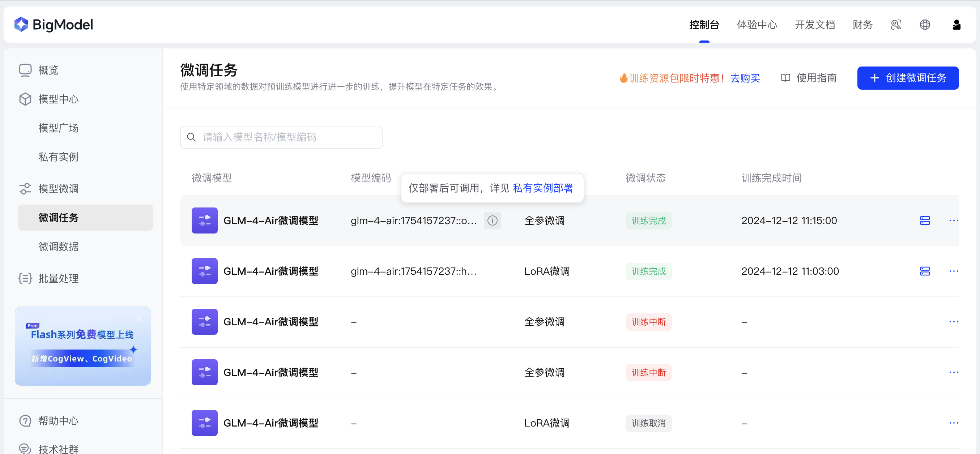
Task: Click glm-4-air:1754157237::o… model code
Action: coord(414,220)
